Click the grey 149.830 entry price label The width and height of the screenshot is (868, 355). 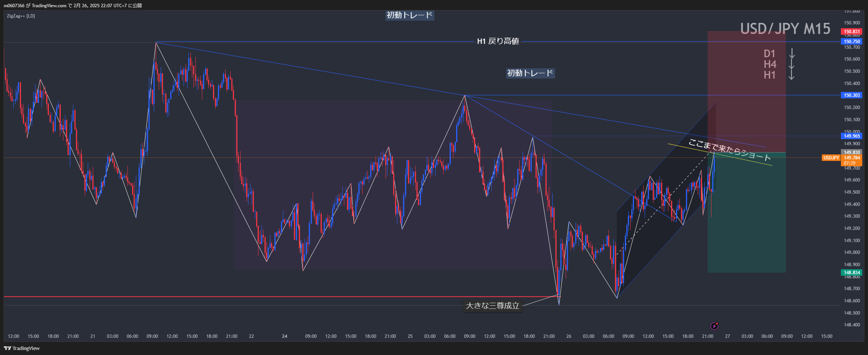pos(852,153)
